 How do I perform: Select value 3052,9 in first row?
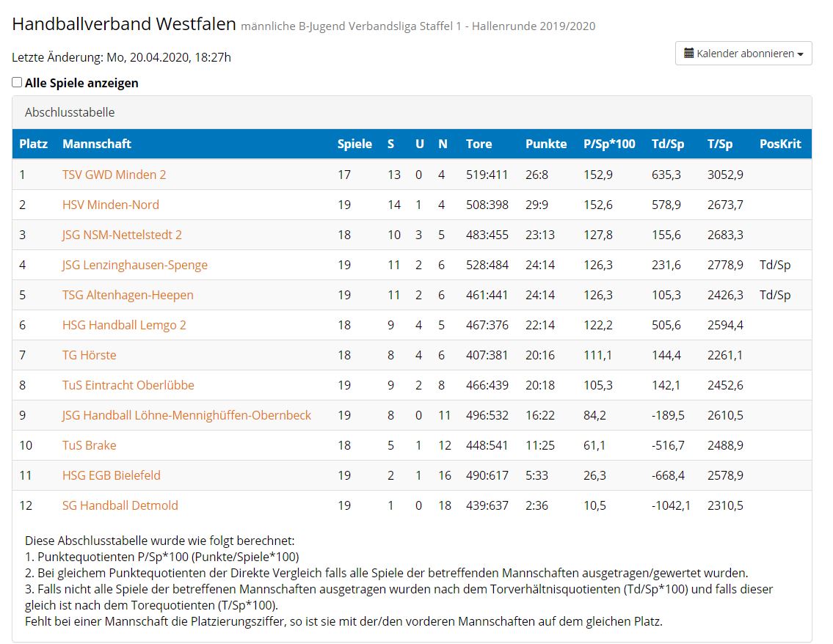[x=725, y=175]
